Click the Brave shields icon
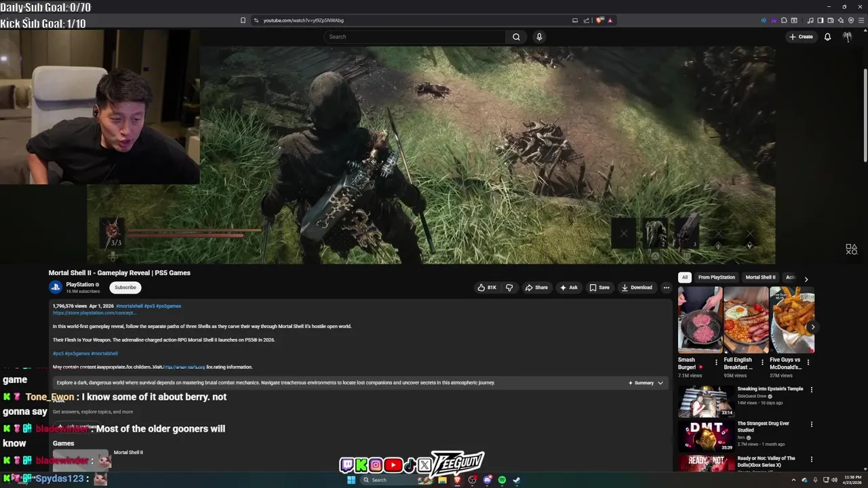The height and width of the screenshot is (488, 868). tap(599, 20)
